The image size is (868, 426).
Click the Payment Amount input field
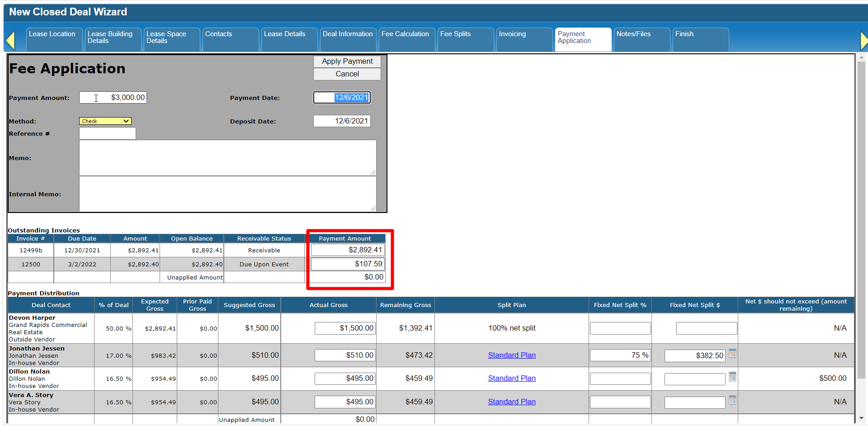[113, 98]
